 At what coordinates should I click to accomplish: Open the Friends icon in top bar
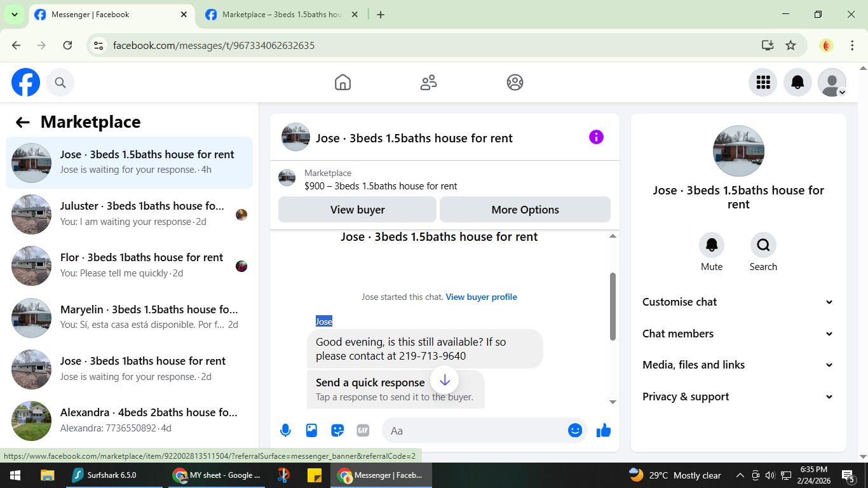pos(429,83)
